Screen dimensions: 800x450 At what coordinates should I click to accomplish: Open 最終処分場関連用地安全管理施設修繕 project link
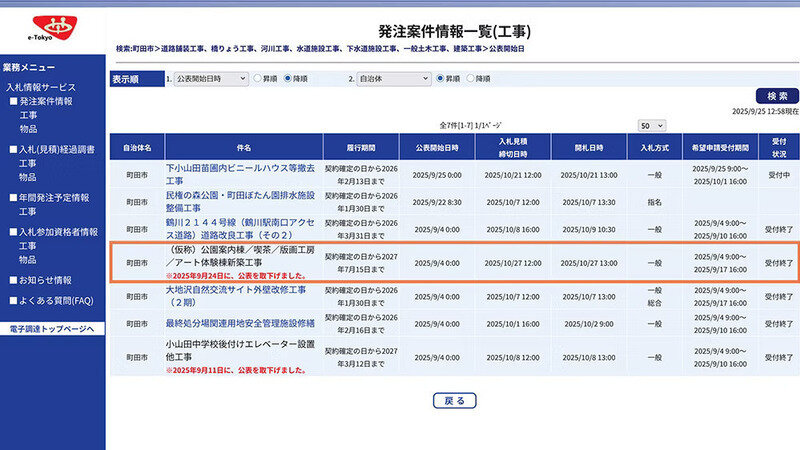click(x=239, y=324)
